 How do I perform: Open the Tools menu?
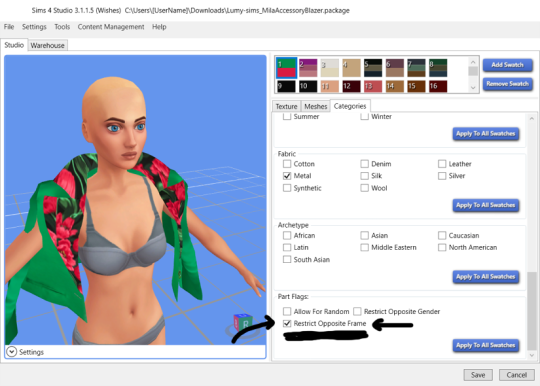(62, 27)
